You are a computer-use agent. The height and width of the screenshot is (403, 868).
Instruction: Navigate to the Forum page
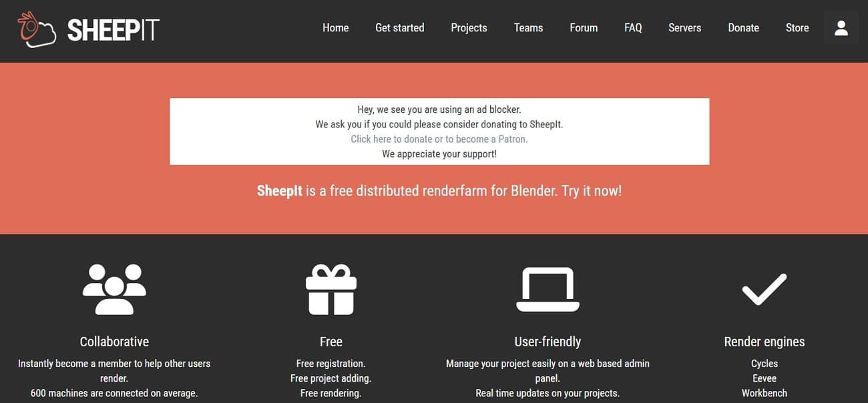[583, 27]
